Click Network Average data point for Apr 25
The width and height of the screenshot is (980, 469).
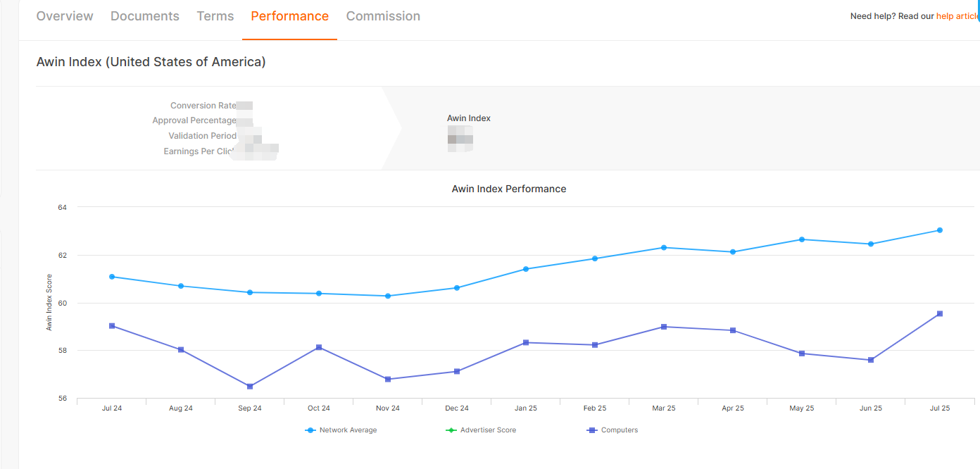[x=733, y=252]
